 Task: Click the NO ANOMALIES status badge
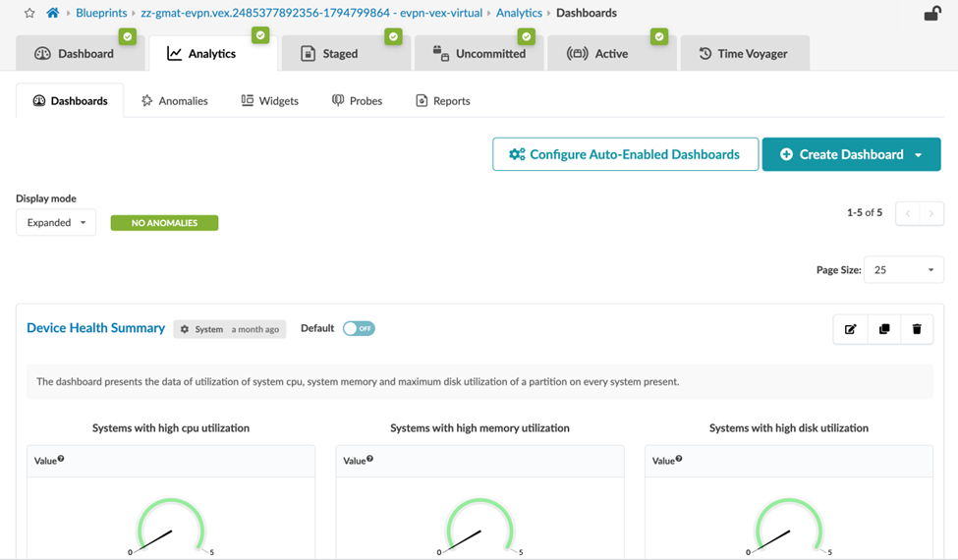coord(164,223)
